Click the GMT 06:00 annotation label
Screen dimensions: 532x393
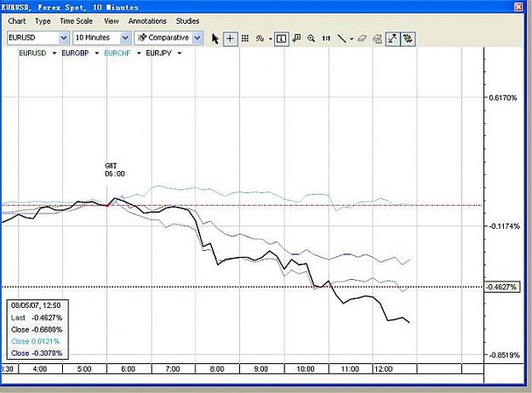click(115, 170)
